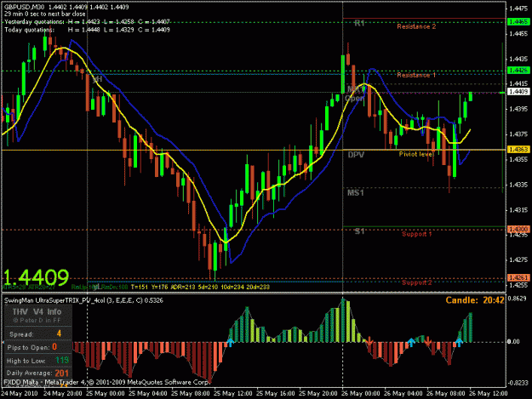This screenshot has height=399, width=532.
Task: Click the '29 min 0 sec to next bar close' text
Action: [x=45, y=14]
